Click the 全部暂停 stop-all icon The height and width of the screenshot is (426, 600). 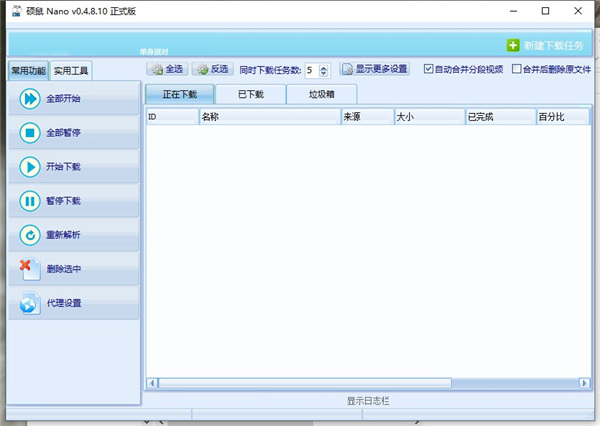[30, 133]
